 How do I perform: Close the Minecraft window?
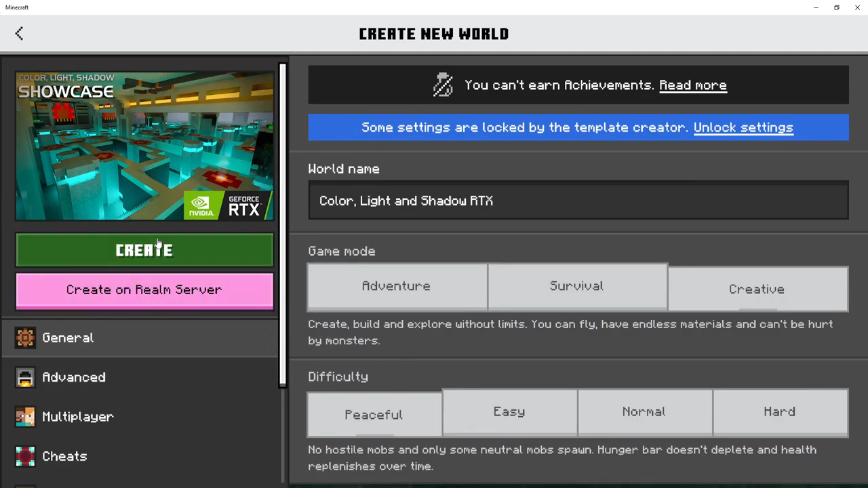pos(857,7)
